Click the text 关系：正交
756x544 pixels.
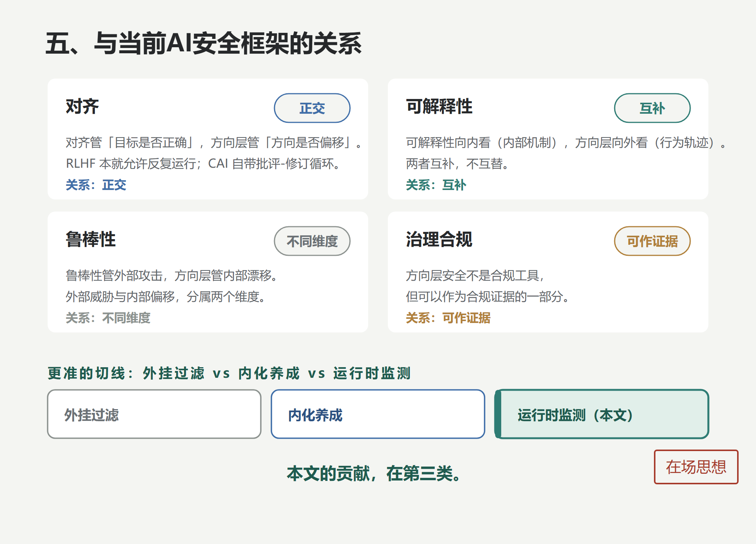[x=96, y=185]
